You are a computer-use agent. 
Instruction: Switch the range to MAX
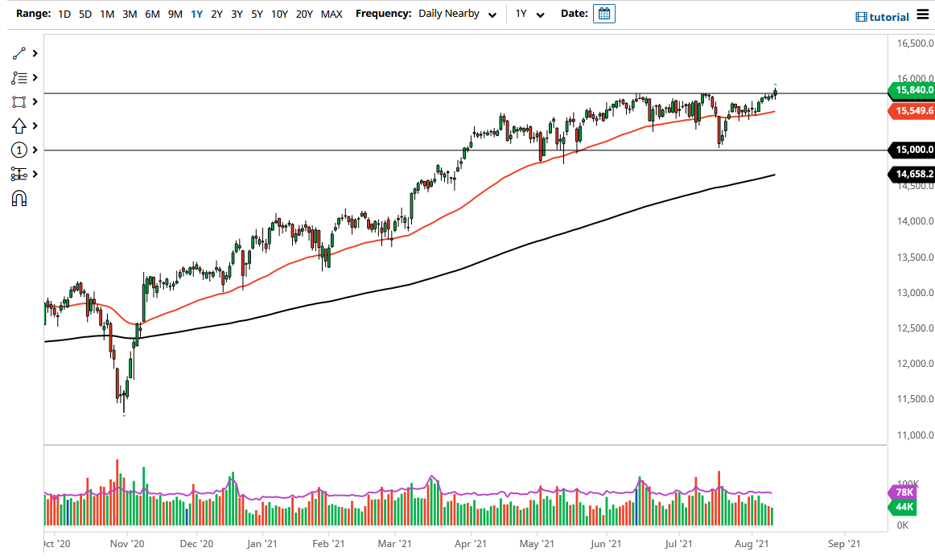331,14
